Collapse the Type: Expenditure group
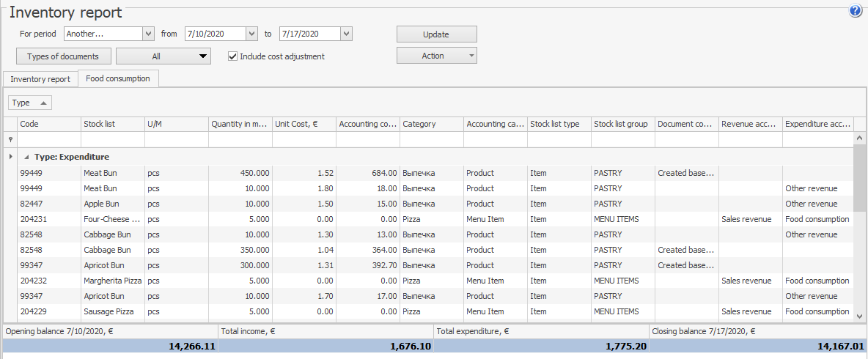The width and height of the screenshot is (868, 359). pyautogui.click(x=27, y=157)
